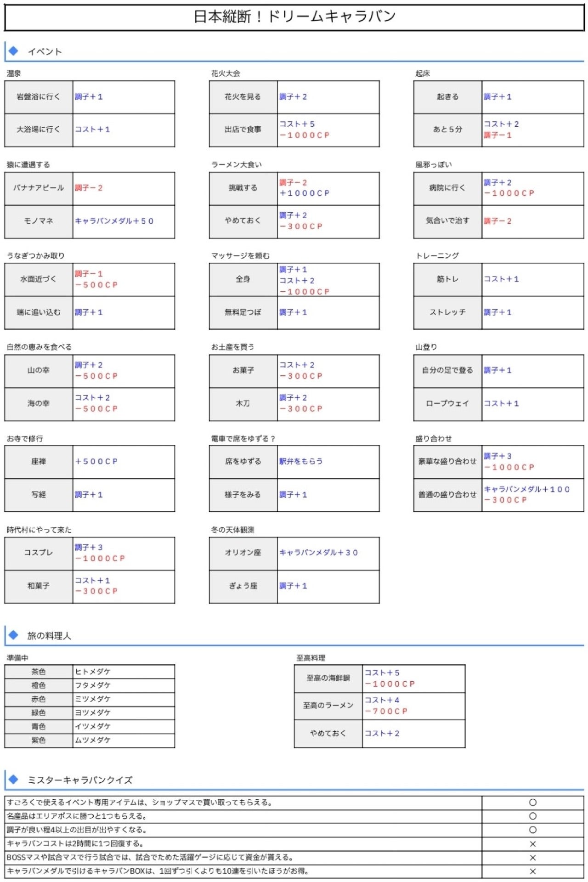Select the 豪華な盛り合わせ cell
The image size is (588, 882).
pyautogui.click(x=447, y=462)
